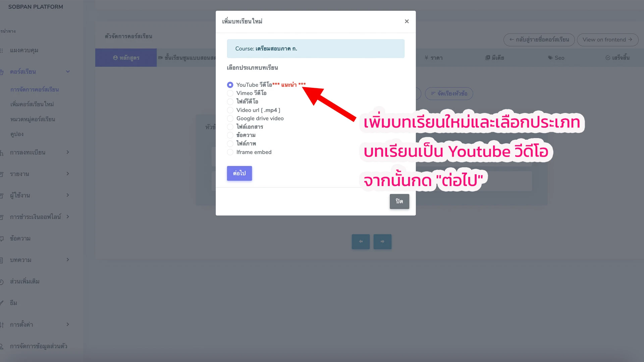Open ธีม in sidebar
Viewport: 644px width, 362px height.
point(13,303)
